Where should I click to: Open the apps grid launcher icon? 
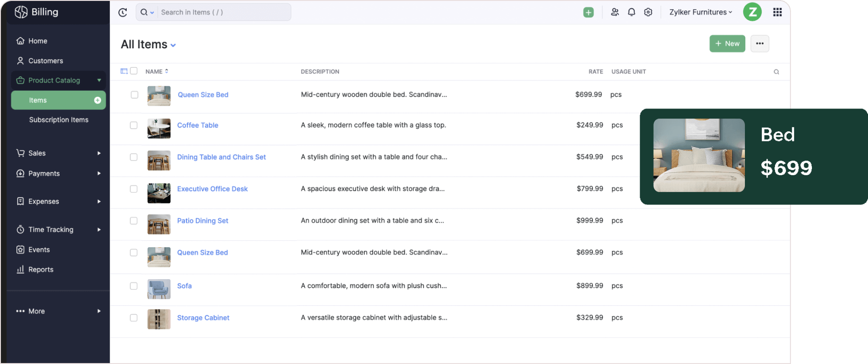pyautogui.click(x=777, y=12)
